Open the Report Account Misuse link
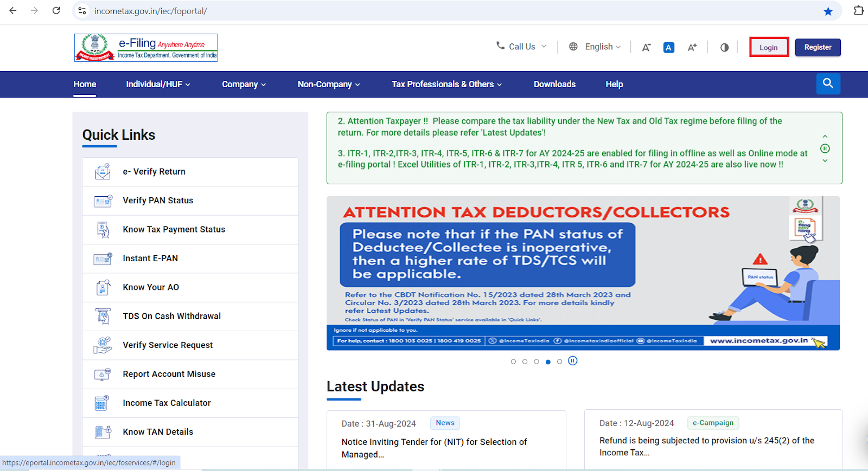The height and width of the screenshot is (471, 868). tap(169, 374)
